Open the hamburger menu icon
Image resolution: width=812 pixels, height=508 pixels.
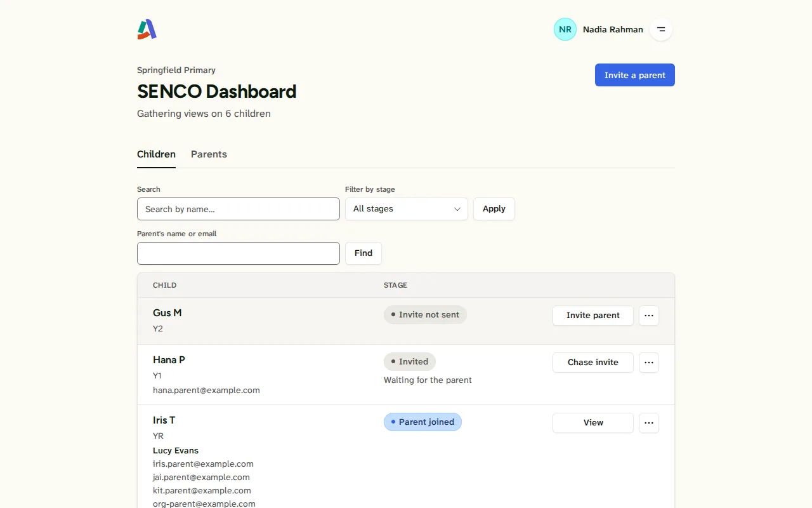pos(661,29)
